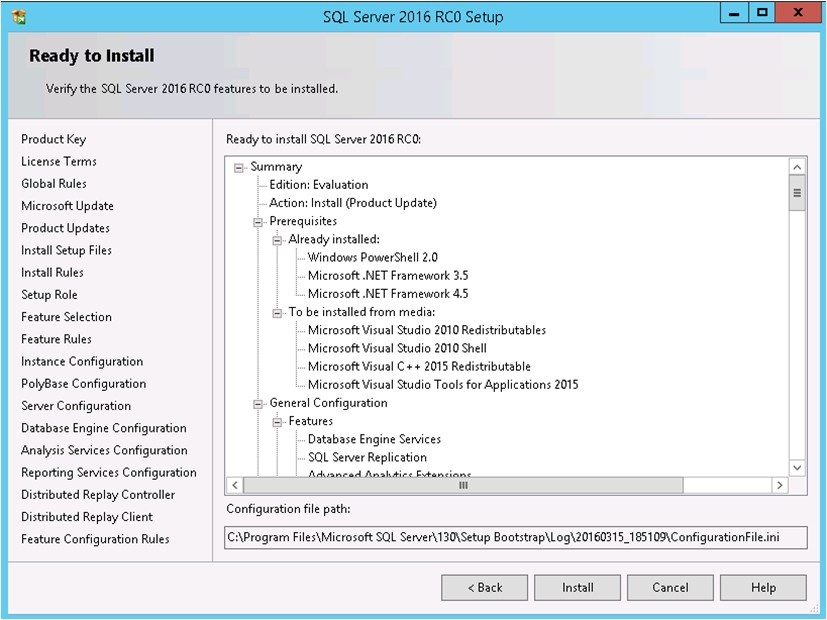Select Microsoft Visual C++ 2015 Redistributable row
Image resolution: width=827 pixels, height=620 pixels.
(x=419, y=366)
